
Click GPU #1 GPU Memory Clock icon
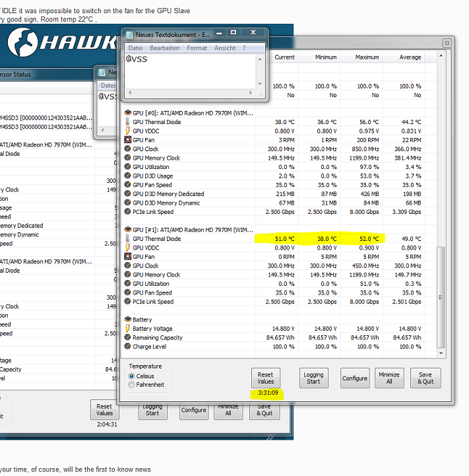128,275
